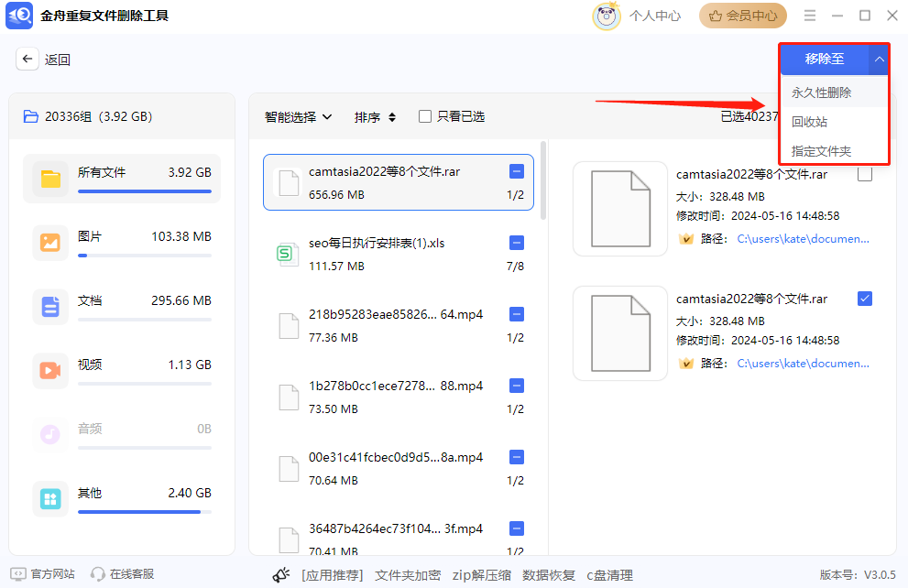Open the first file path link
This screenshot has height=588, width=908.
click(803, 239)
